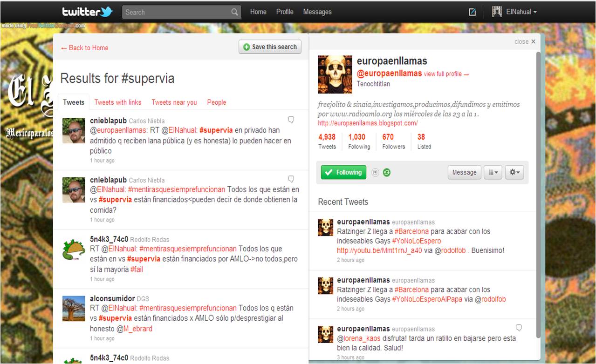
Task: Click "Recent Tweets" heading
Action: click(x=343, y=202)
